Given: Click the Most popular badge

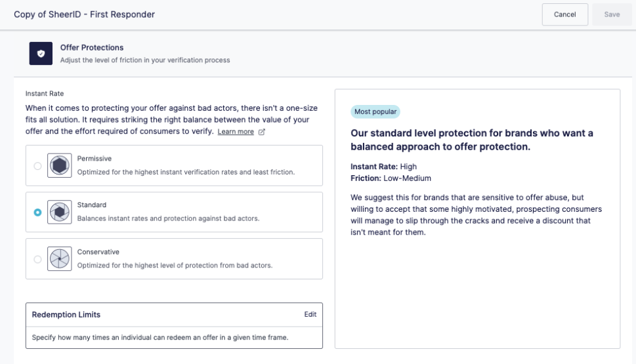Looking at the screenshot, I should pyautogui.click(x=375, y=111).
